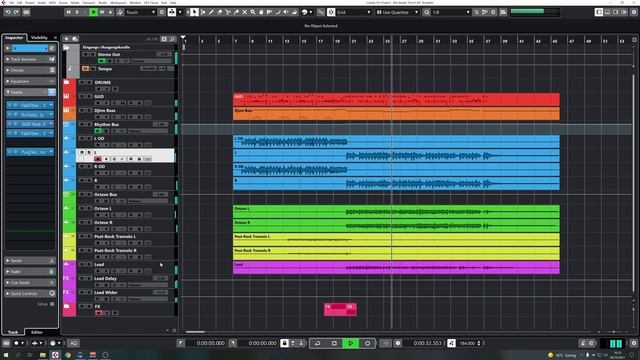Select the Zoom magnifier tool
Image resolution: width=640 pixels, height=360 pixels.
tap(253, 12)
